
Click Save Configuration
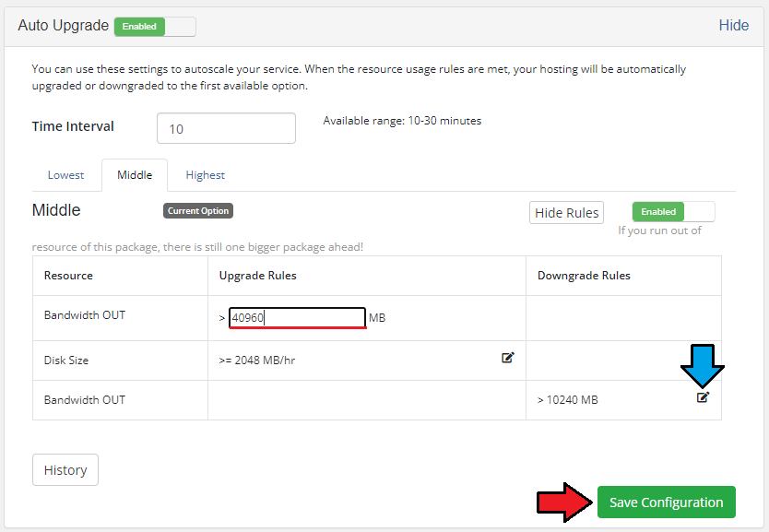[x=666, y=502]
